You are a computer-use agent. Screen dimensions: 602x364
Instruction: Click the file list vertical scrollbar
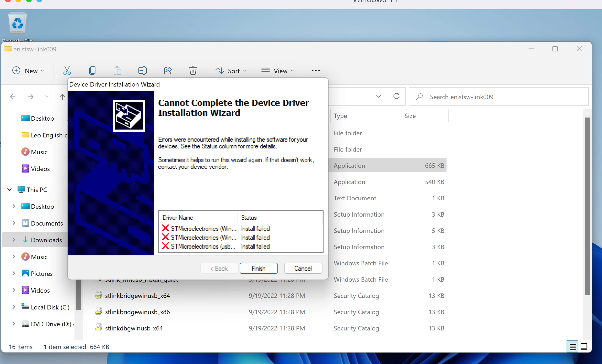587,206
